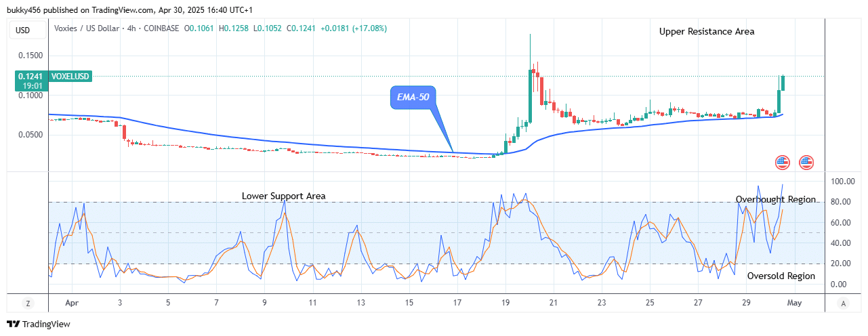Click the May date label on time axis
868x336 pixels.
pos(794,303)
